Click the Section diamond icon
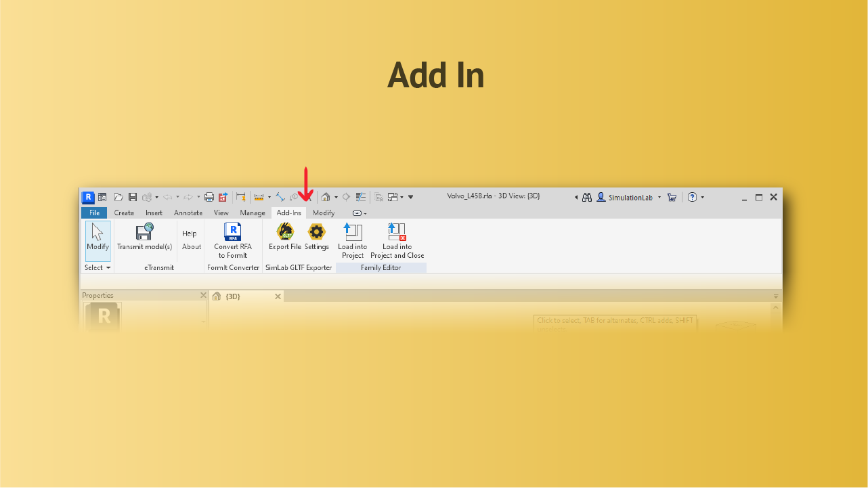The image size is (868, 488). [346, 197]
